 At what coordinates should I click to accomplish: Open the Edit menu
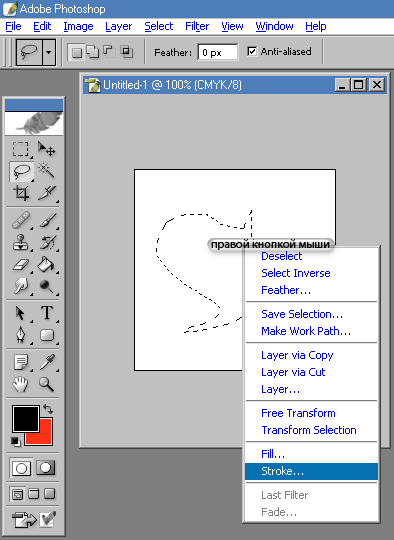tap(42, 26)
